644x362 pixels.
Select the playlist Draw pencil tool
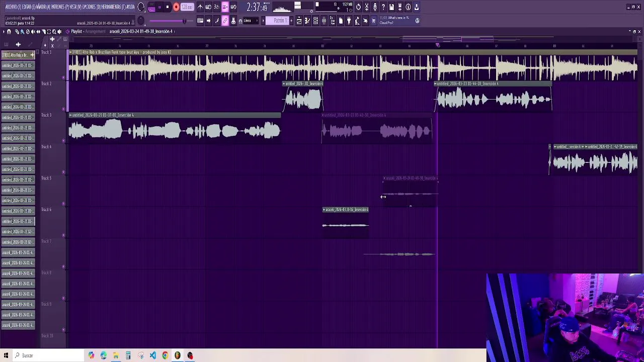(17, 32)
